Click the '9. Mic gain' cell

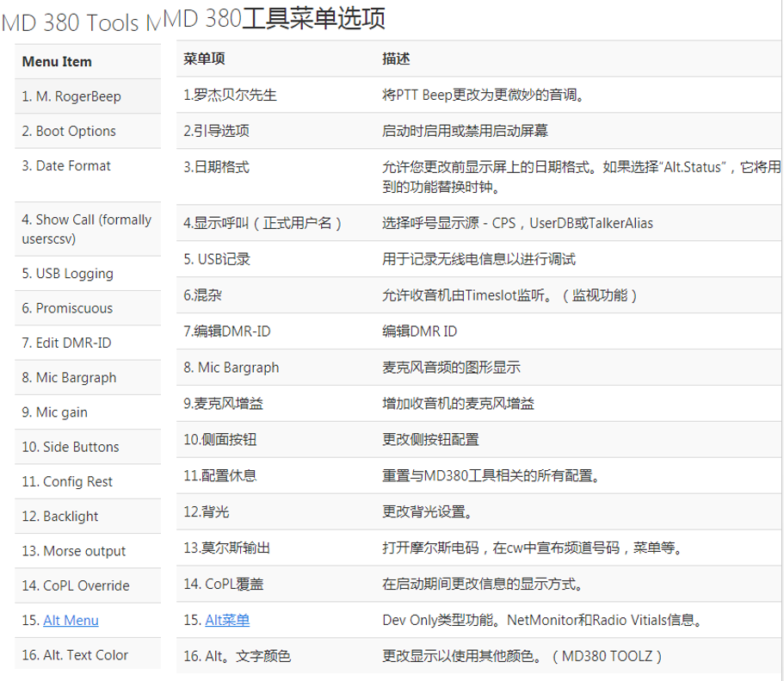tap(55, 412)
